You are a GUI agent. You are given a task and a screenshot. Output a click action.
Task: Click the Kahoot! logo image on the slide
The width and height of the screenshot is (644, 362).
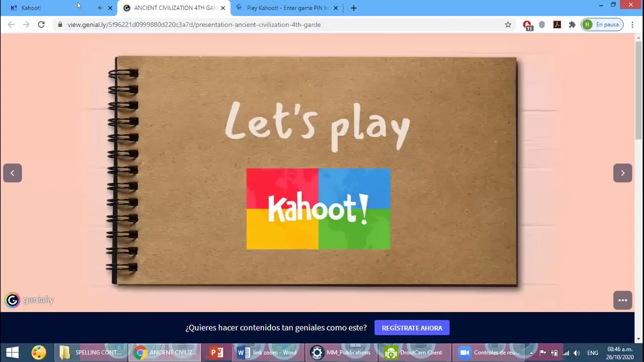[318, 209]
